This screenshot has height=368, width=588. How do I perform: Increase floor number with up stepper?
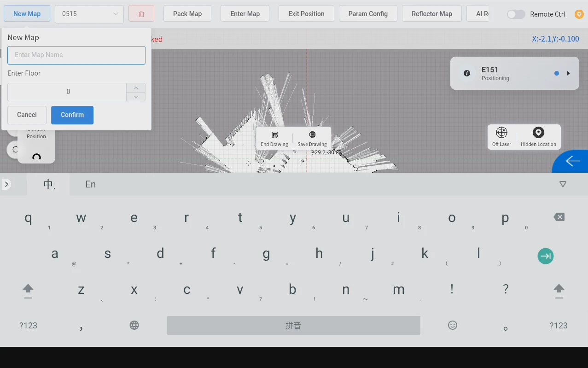[136, 88]
